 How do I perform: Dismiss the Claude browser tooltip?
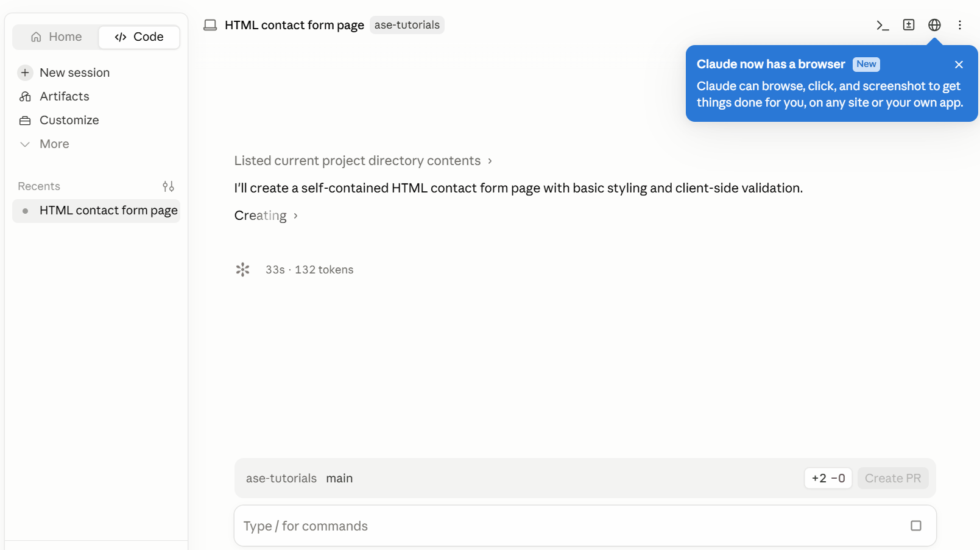point(959,65)
